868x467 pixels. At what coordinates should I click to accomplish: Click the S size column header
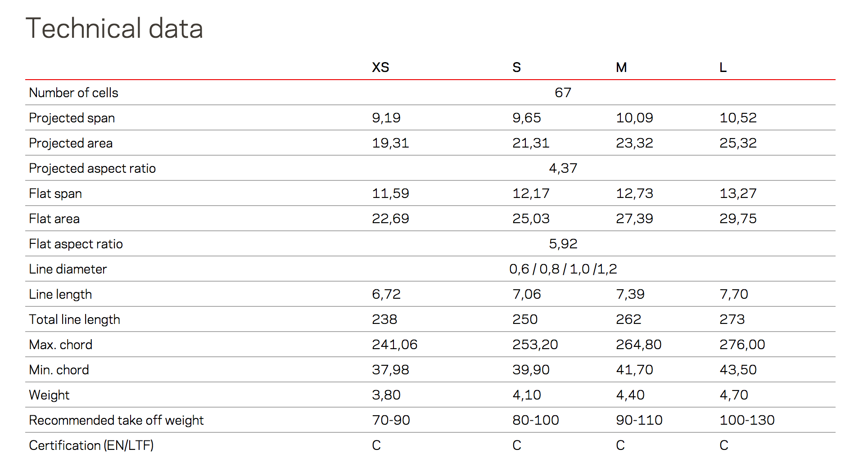(516, 67)
